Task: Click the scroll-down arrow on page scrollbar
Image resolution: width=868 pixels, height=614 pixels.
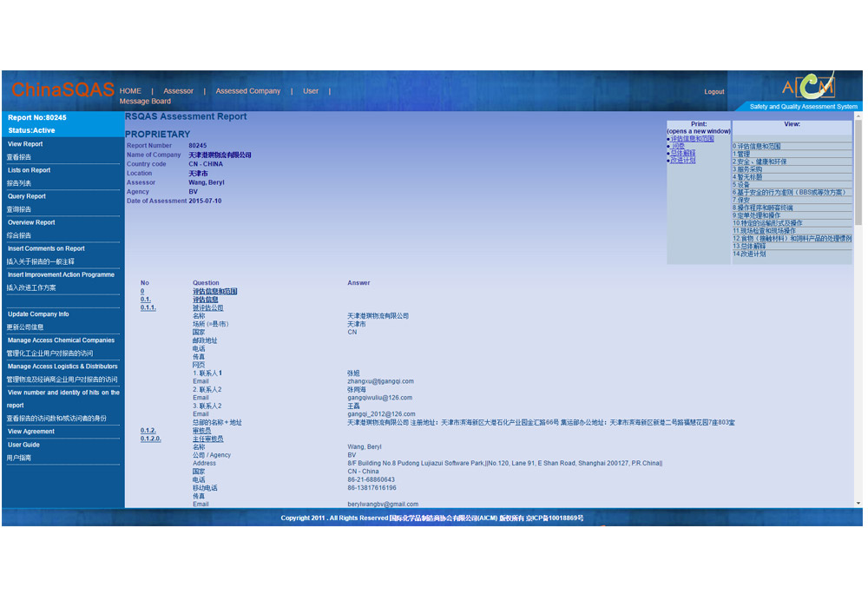Action: tap(858, 503)
